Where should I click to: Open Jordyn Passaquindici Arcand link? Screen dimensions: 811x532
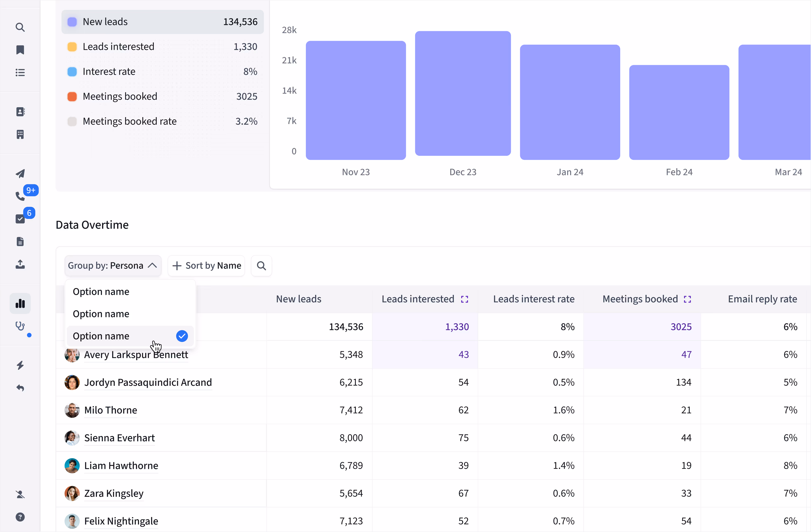click(x=148, y=383)
